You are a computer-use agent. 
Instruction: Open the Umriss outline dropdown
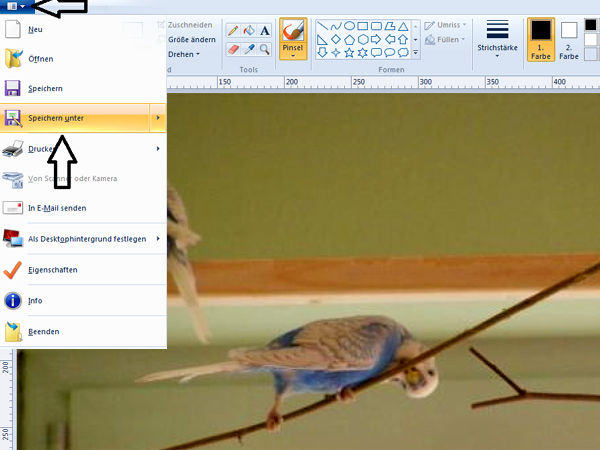click(x=465, y=24)
